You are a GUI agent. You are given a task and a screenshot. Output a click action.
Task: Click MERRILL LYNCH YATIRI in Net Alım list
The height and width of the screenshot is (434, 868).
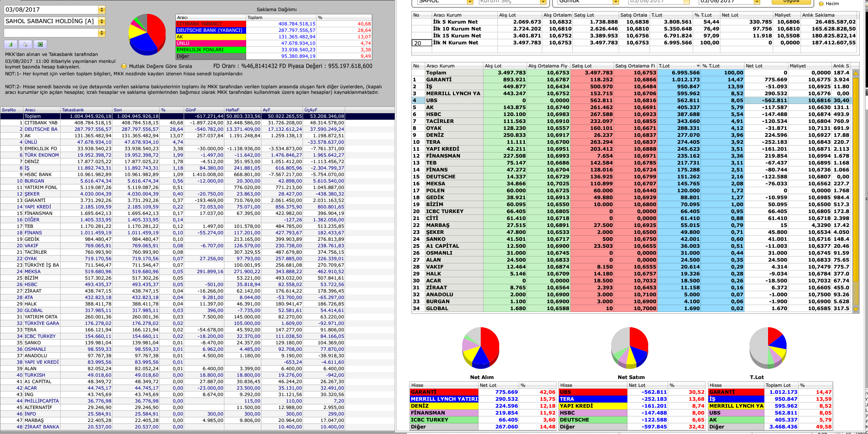pos(444,399)
